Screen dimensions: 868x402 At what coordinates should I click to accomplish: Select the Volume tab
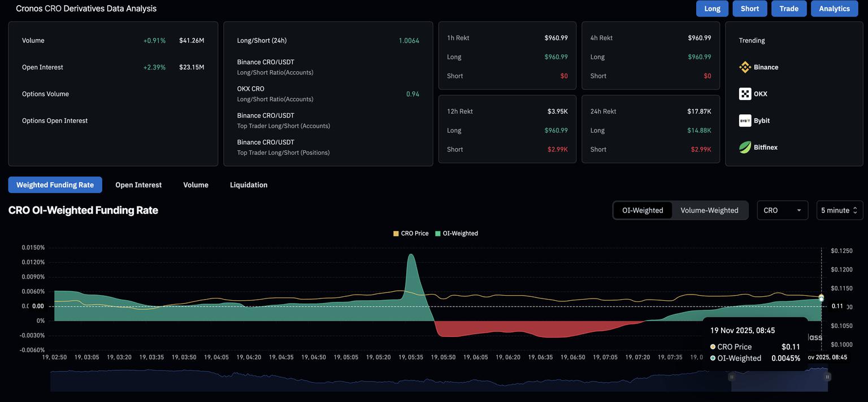click(196, 184)
